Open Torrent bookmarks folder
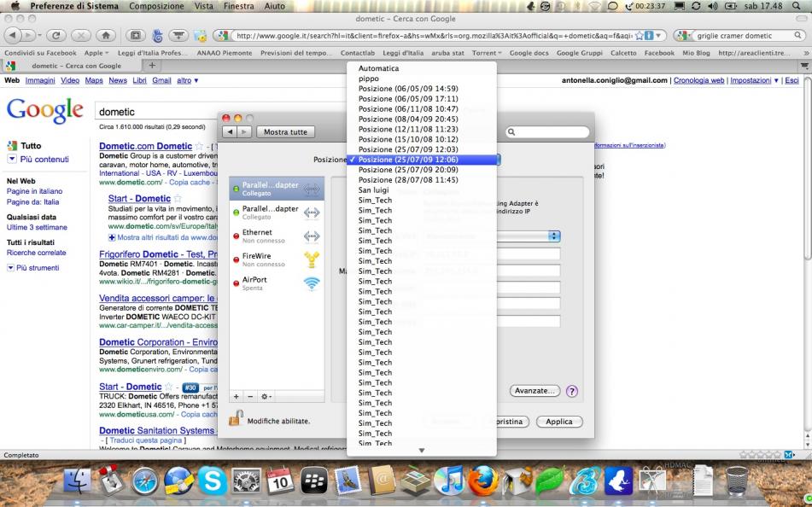Image resolution: width=812 pixels, height=507 pixels. click(487, 53)
